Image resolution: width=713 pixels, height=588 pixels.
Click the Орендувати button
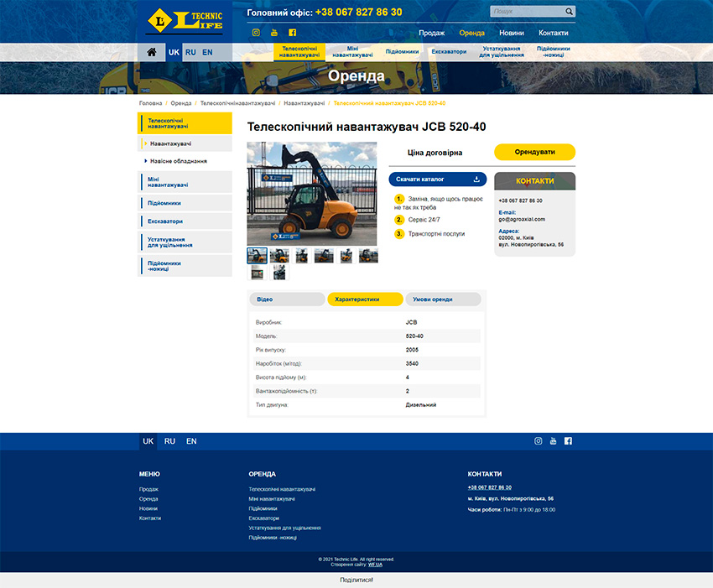click(x=535, y=152)
